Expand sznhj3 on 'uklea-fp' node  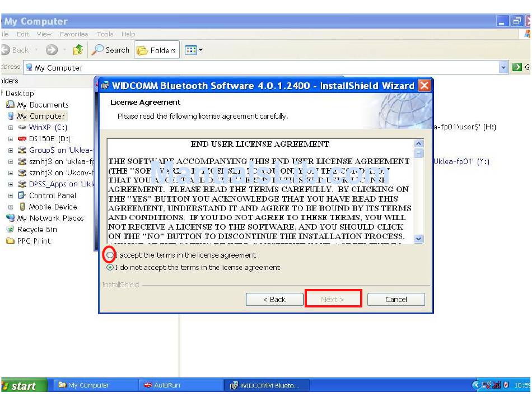[x=11, y=162]
